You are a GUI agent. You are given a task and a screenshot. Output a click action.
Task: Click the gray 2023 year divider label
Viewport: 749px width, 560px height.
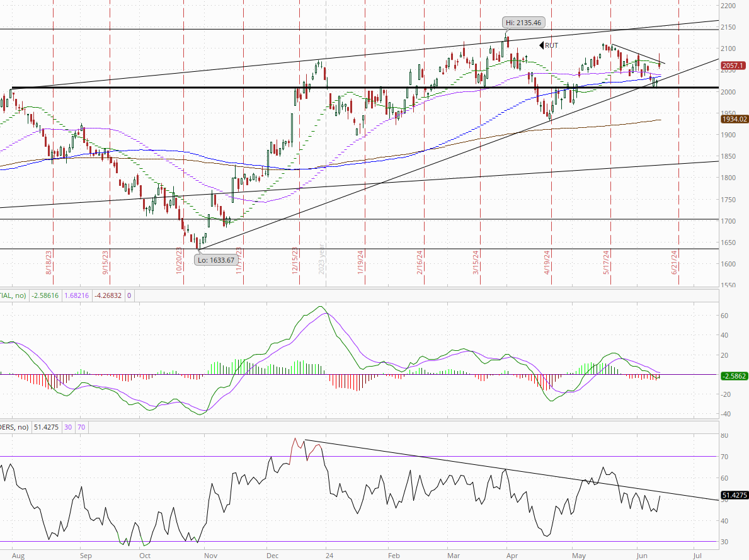pyautogui.click(x=322, y=258)
